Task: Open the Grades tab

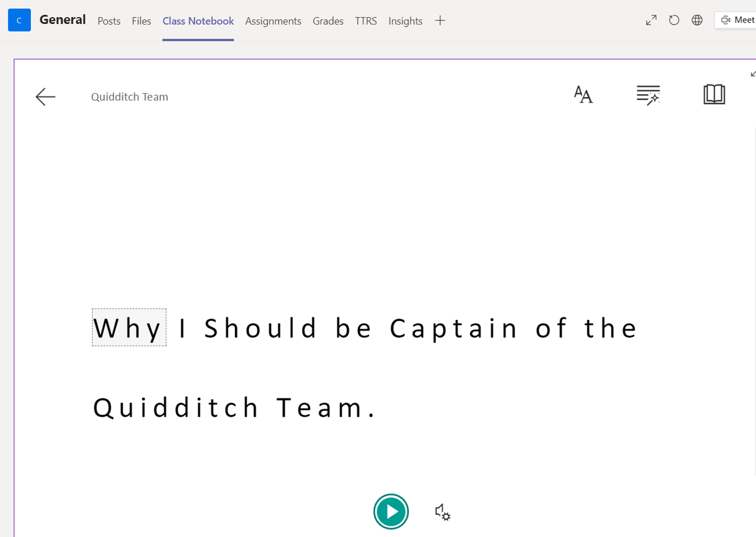Action: (328, 21)
